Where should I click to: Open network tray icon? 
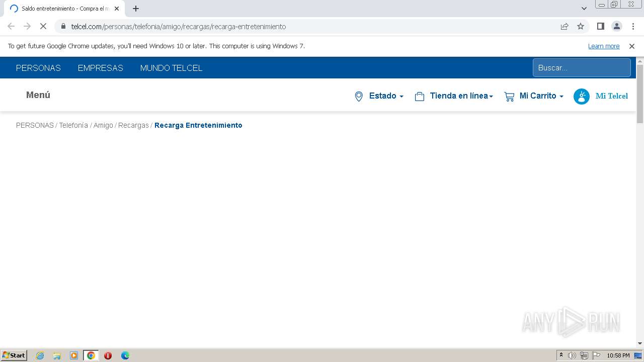[584, 355]
